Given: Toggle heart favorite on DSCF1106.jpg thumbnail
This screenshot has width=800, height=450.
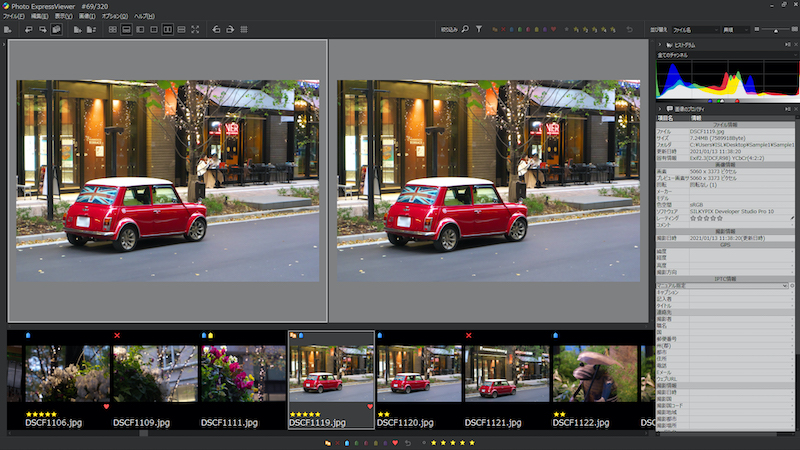Looking at the screenshot, I should tap(106, 407).
